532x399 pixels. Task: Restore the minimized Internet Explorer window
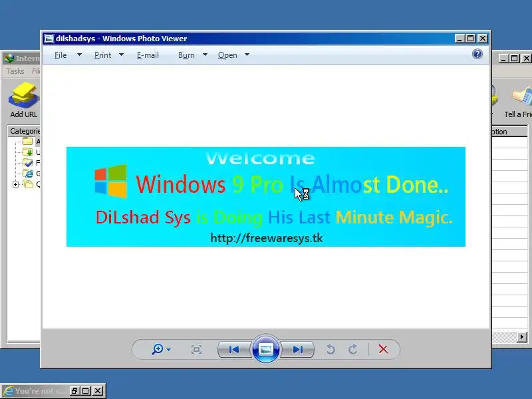tap(74, 391)
